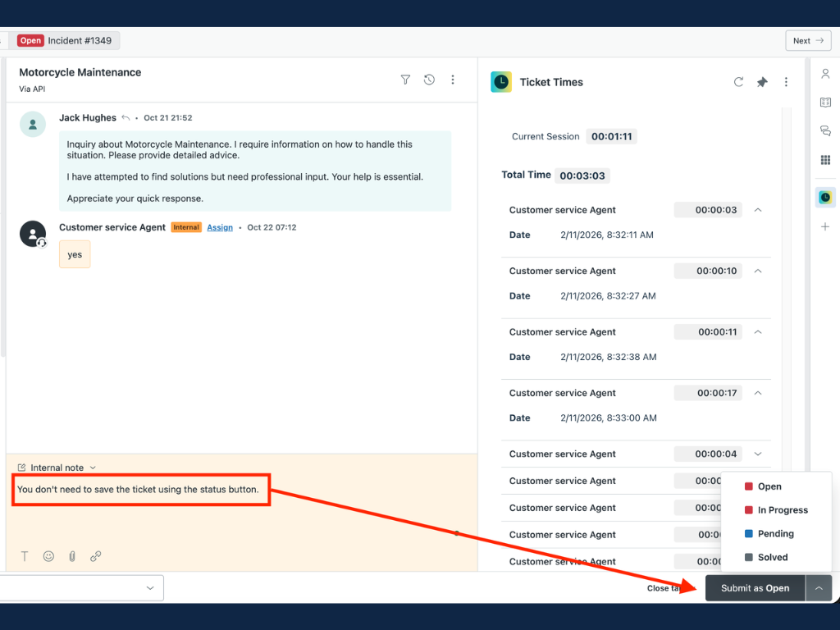Refresh the Ticket Times app

738,82
